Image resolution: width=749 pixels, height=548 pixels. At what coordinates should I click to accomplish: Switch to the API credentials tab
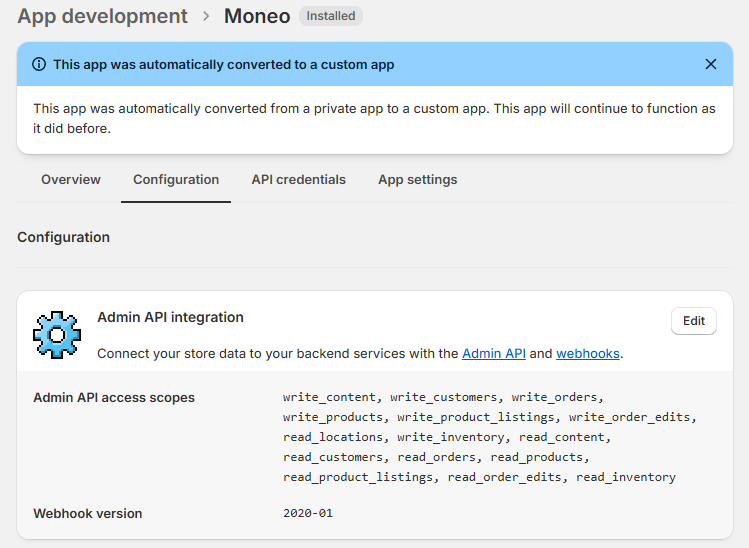[299, 180]
